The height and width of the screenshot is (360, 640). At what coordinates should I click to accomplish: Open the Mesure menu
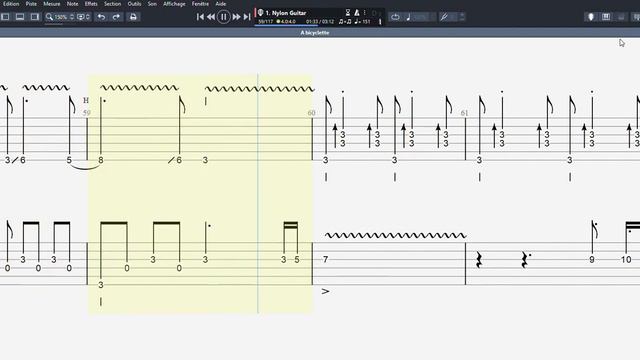point(52,4)
